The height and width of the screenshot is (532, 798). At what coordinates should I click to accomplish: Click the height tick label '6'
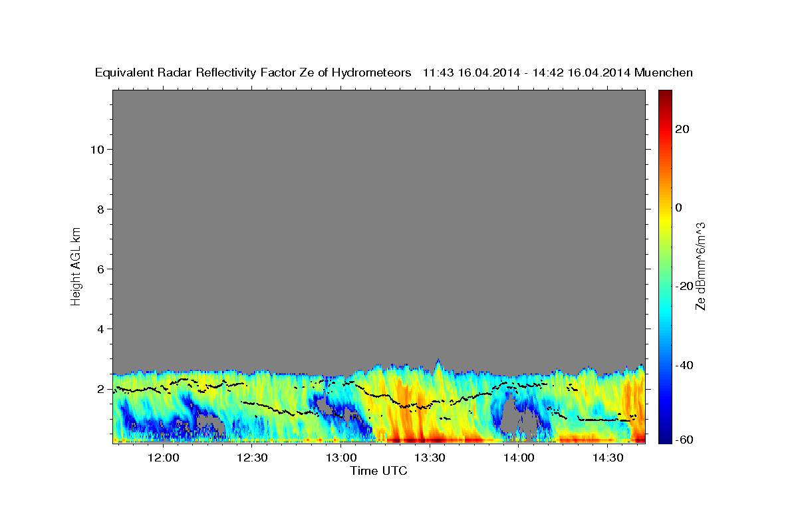100,269
